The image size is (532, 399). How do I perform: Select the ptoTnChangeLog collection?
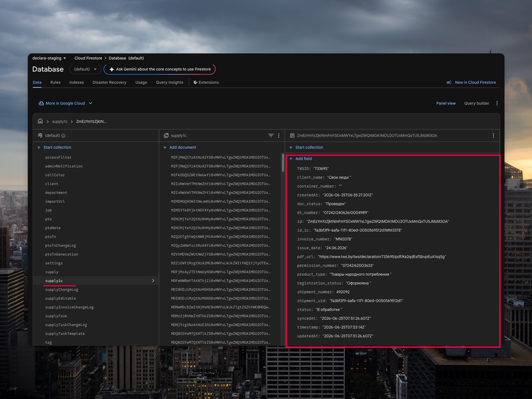click(x=60, y=246)
